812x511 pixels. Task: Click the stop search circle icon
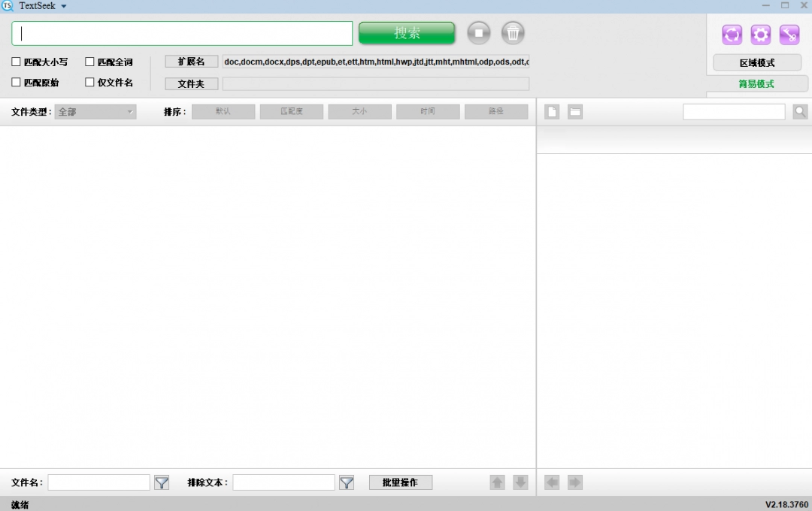coord(479,32)
